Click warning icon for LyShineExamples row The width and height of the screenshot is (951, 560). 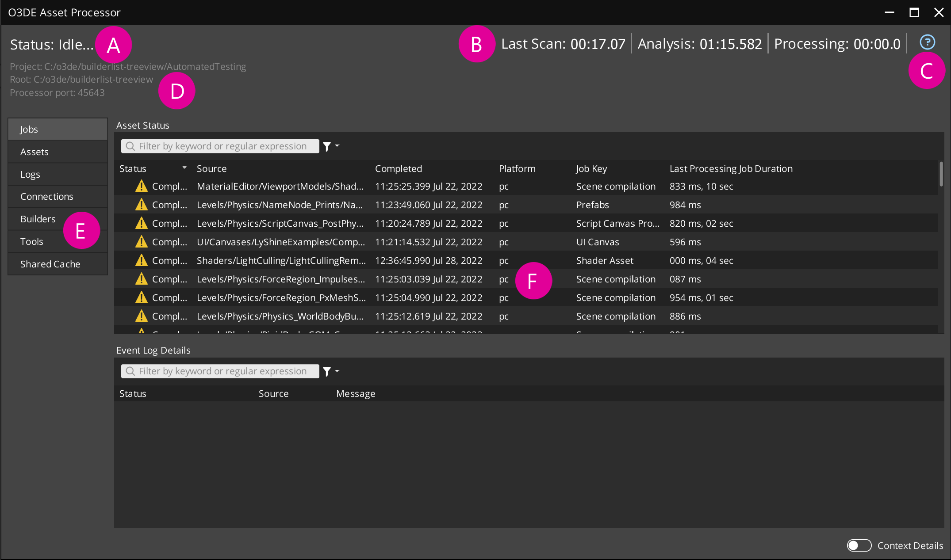[141, 242]
